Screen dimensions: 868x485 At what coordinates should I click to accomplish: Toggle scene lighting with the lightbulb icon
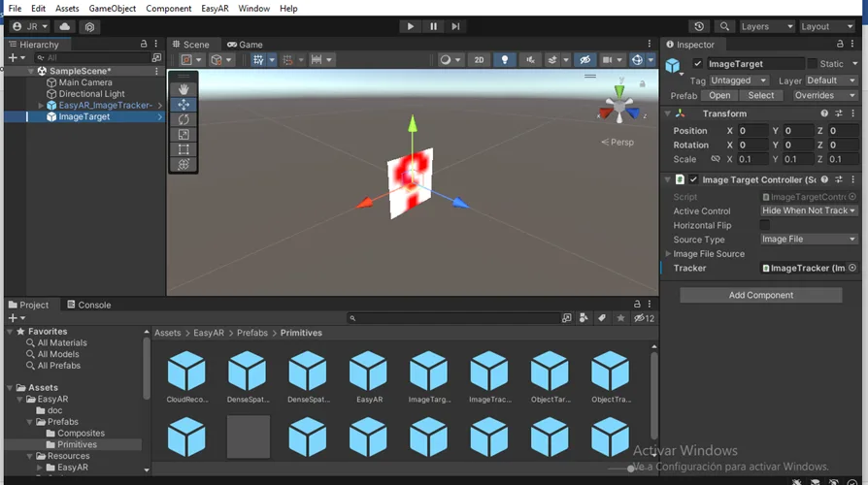tap(504, 60)
